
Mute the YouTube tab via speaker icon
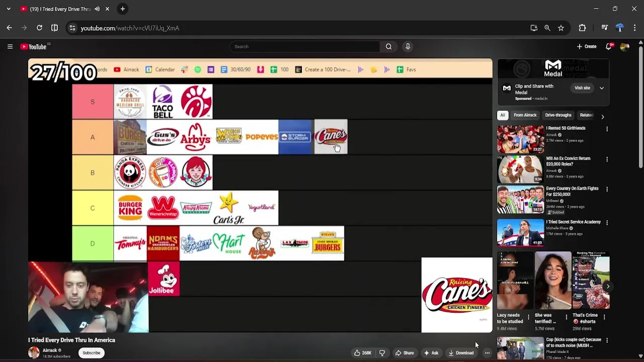97,9
